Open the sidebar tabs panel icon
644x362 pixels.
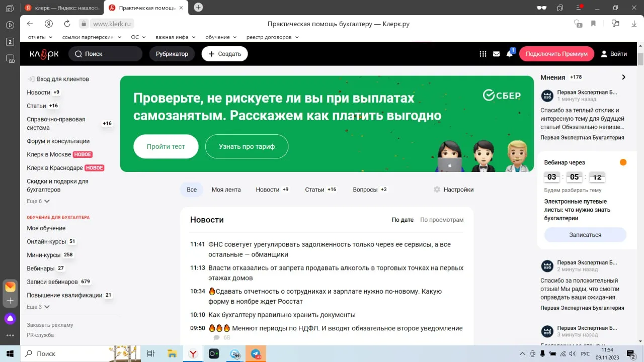(10, 9)
